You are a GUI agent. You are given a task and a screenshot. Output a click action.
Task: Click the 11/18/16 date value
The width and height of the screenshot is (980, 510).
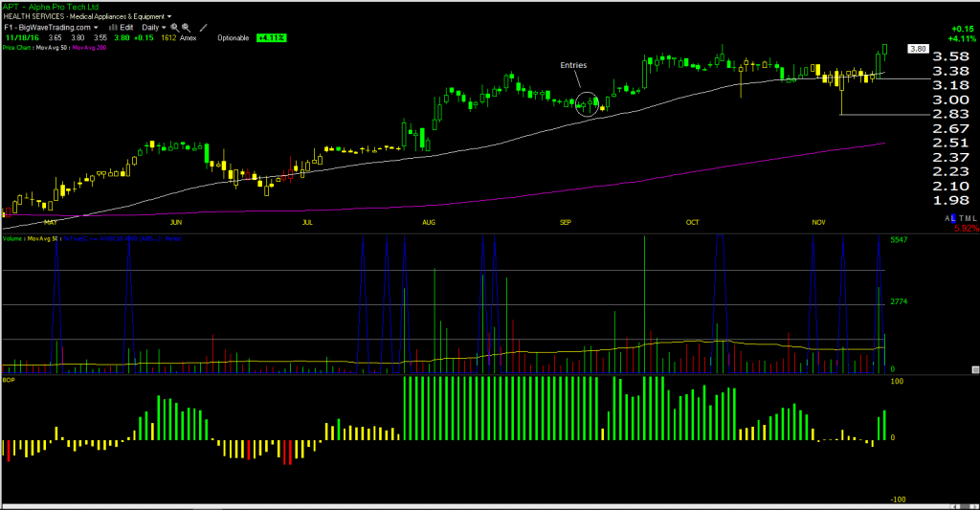click(x=22, y=38)
